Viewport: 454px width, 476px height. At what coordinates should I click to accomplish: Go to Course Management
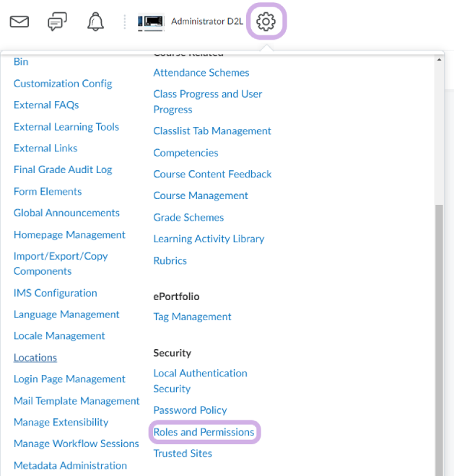click(201, 195)
